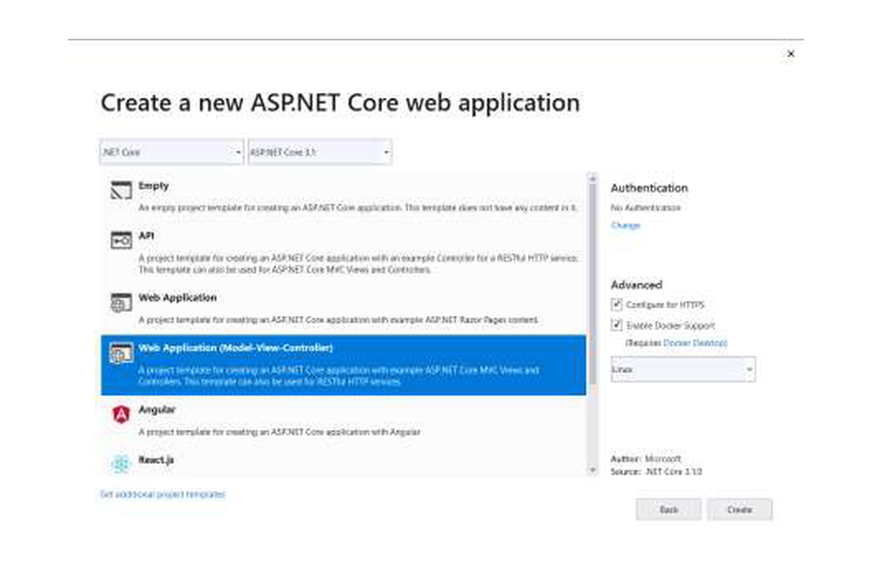Click the scrollbar up arrow
This screenshot has height=588, width=872.
[x=592, y=178]
